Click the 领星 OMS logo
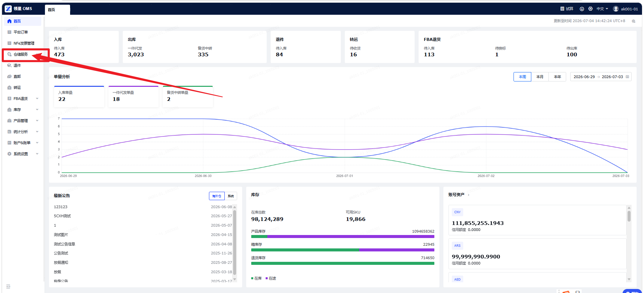 (x=19, y=9)
